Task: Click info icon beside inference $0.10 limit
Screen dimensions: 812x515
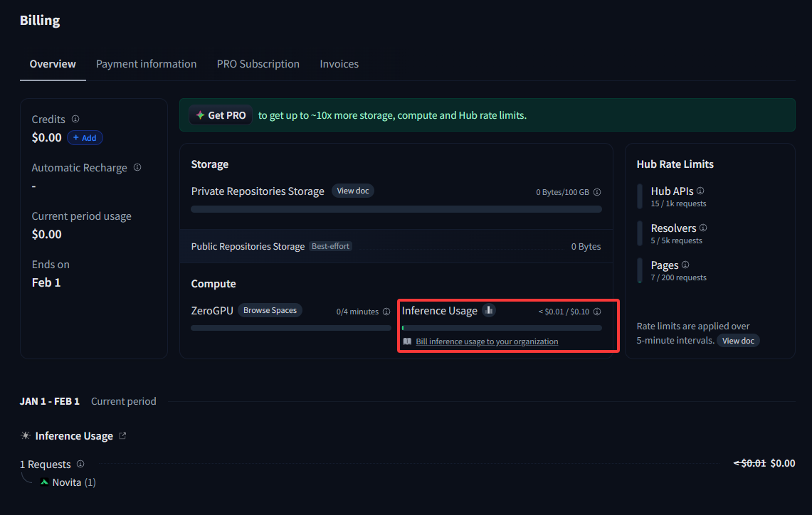Action: click(x=597, y=312)
